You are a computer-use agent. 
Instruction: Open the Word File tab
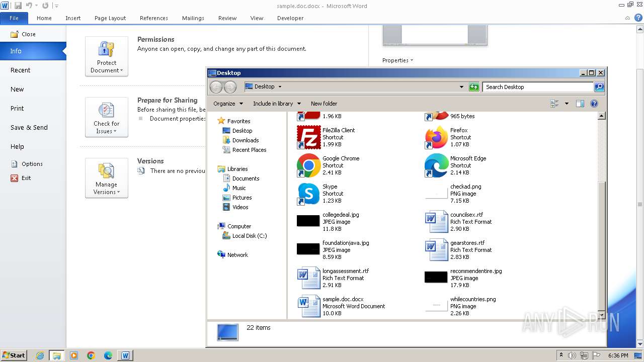14,18
